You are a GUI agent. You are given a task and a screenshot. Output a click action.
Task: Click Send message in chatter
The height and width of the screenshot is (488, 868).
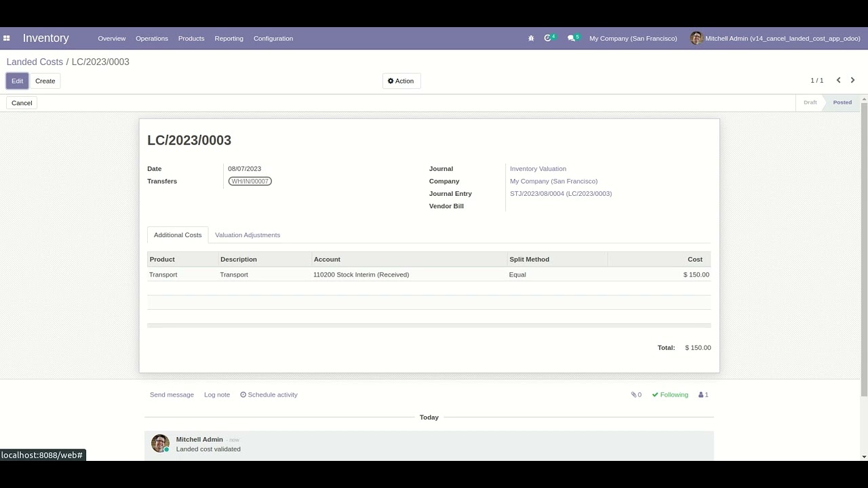tap(172, 394)
